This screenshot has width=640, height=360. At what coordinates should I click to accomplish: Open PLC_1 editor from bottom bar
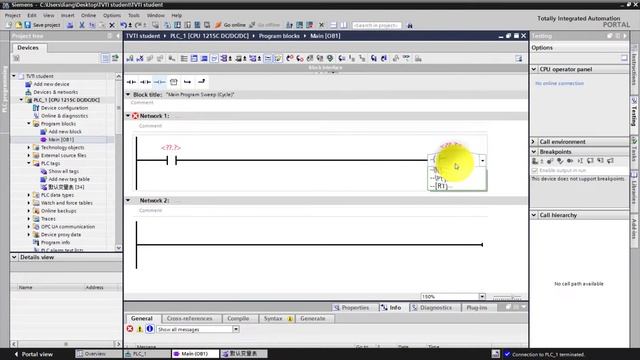coord(147,354)
